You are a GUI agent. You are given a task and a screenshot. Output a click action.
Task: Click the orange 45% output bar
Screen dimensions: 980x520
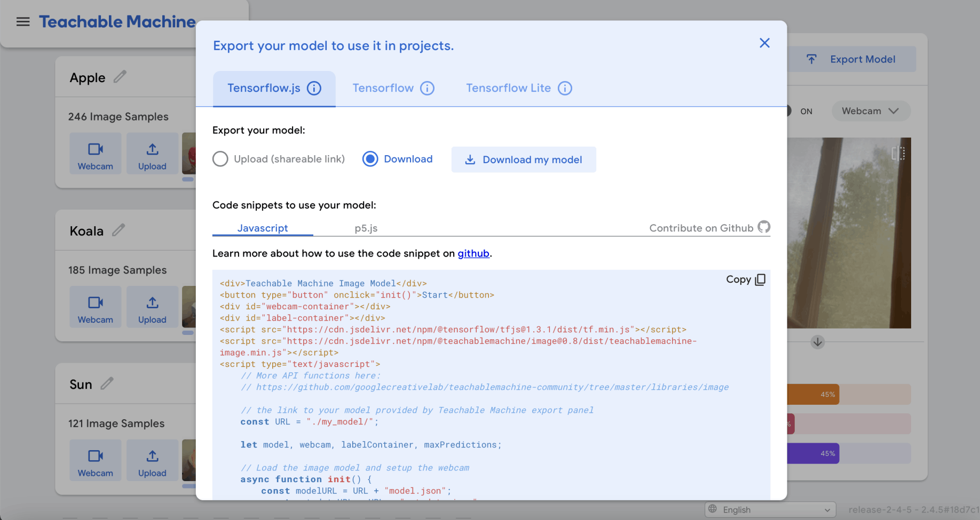point(813,395)
